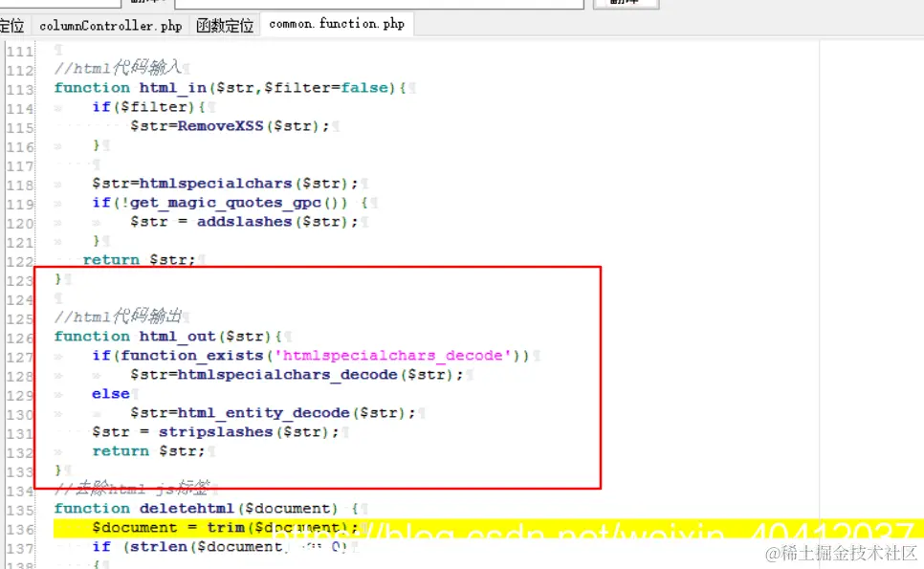Click the function_exists('htmlspecialchars_decode') line

[310, 355]
